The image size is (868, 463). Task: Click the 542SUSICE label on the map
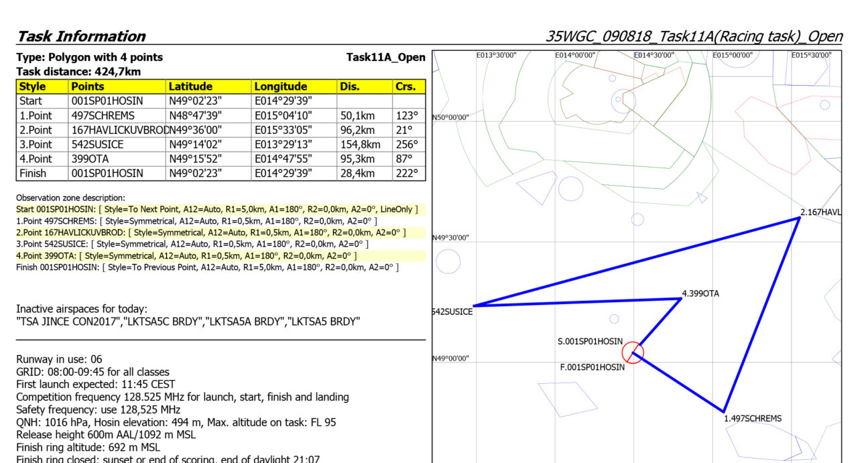[x=452, y=312]
